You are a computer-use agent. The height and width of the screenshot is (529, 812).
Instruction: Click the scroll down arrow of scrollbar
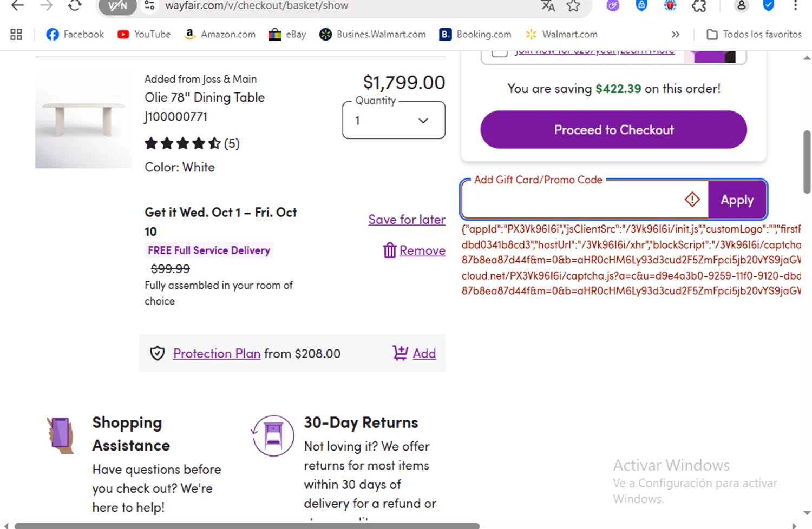click(807, 512)
